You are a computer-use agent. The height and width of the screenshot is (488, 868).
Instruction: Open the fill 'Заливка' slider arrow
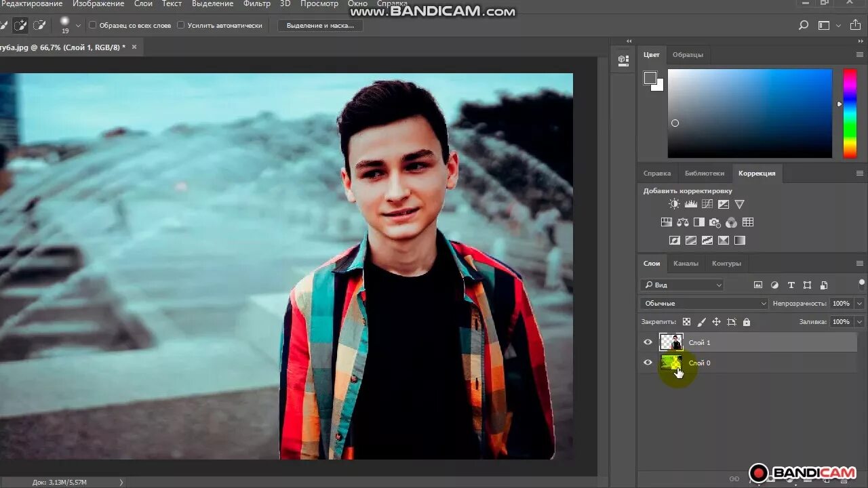859,322
